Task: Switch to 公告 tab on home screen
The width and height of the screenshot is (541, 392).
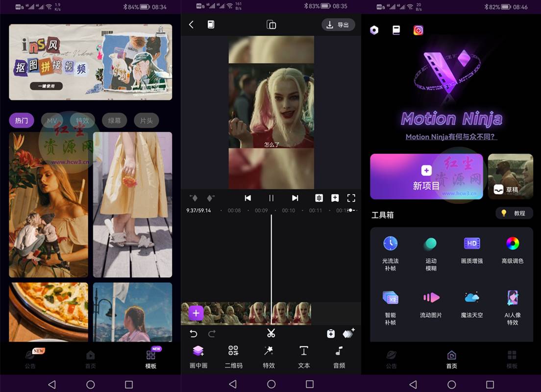Action: [391, 359]
